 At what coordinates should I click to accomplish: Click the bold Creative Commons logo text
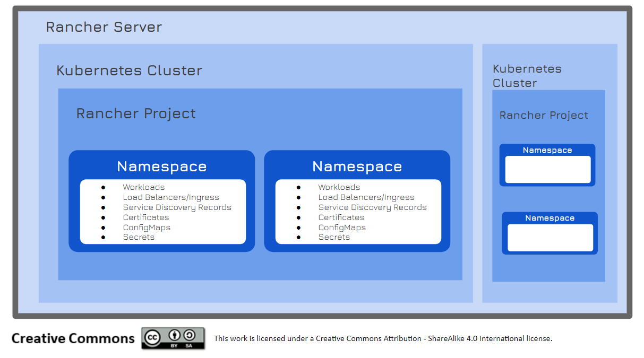[x=73, y=338]
